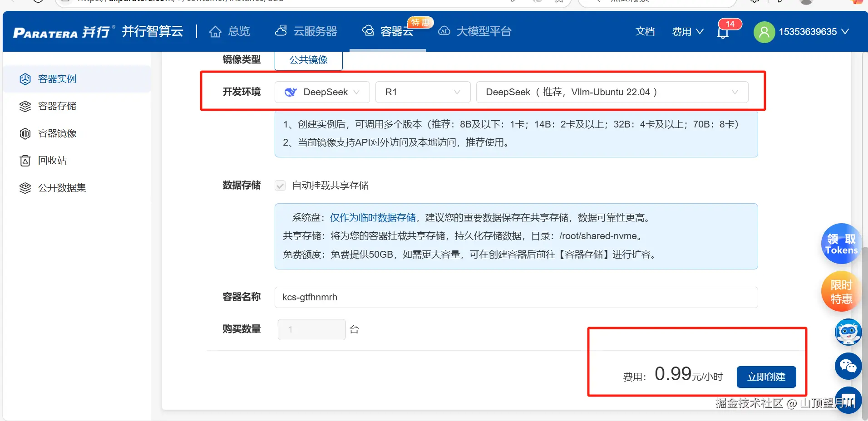Toggle the 自动挂载共享存储 checkbox
The image size is (868, 421).
(280, 186)
